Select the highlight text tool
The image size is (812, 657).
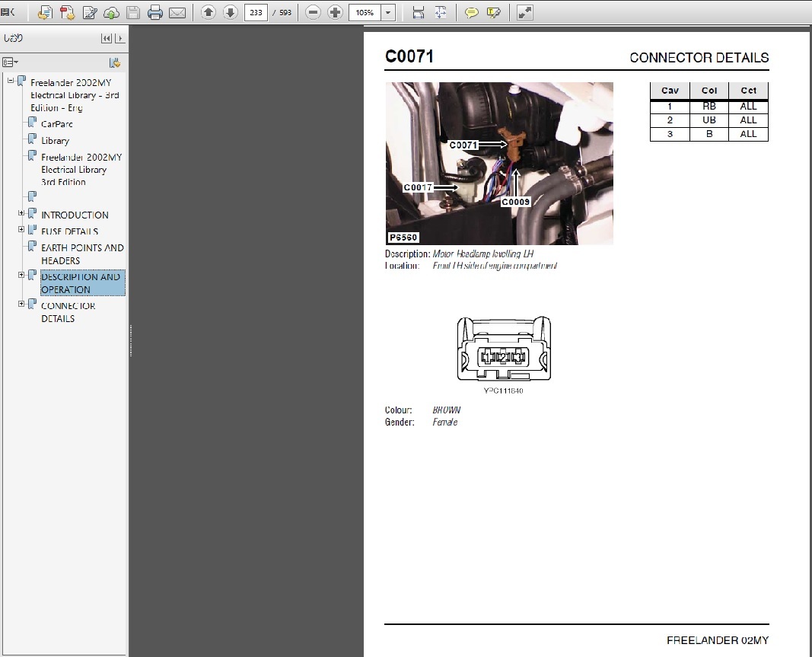pyautogui.click(x=494, y=12)
